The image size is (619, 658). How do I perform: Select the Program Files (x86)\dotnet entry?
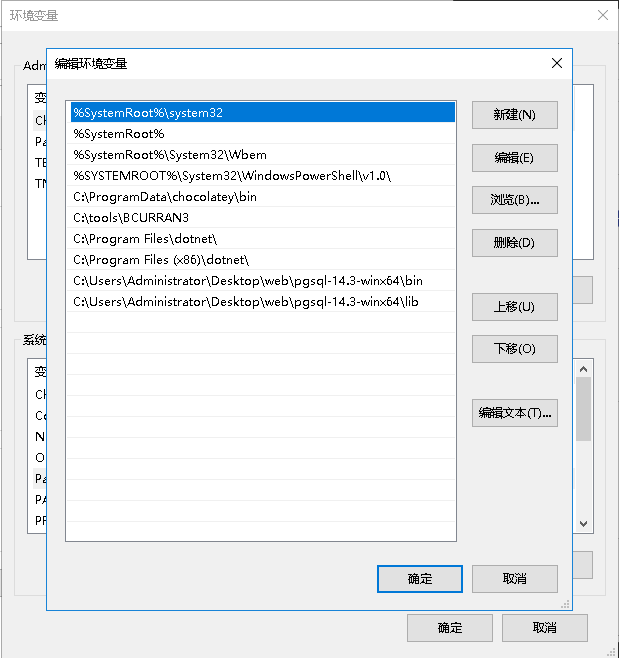point(261,260)
